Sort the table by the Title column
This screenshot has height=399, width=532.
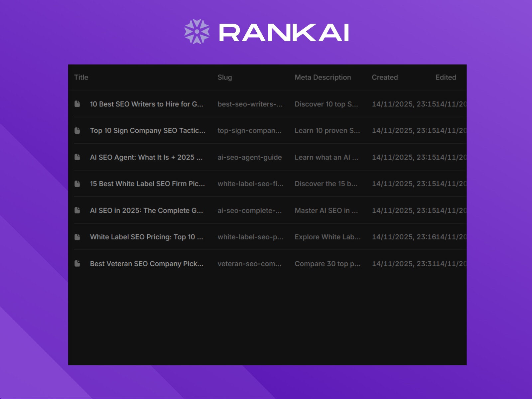(x=81, y=77)
